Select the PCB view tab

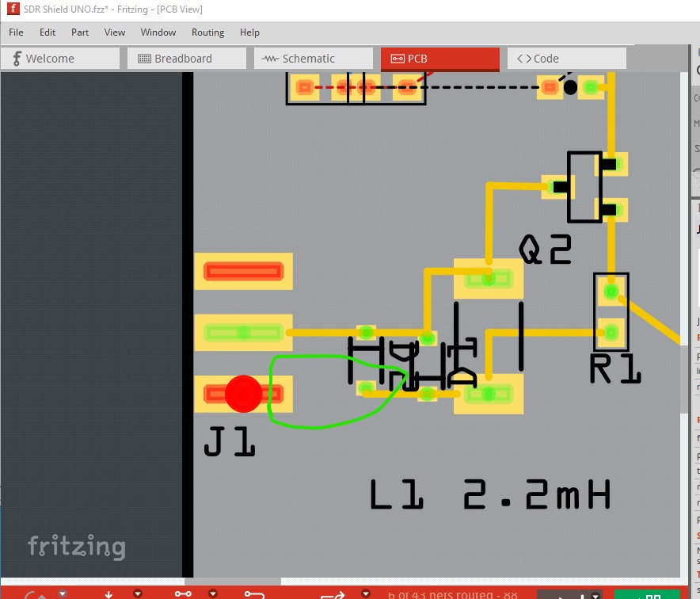pos(440,59)
